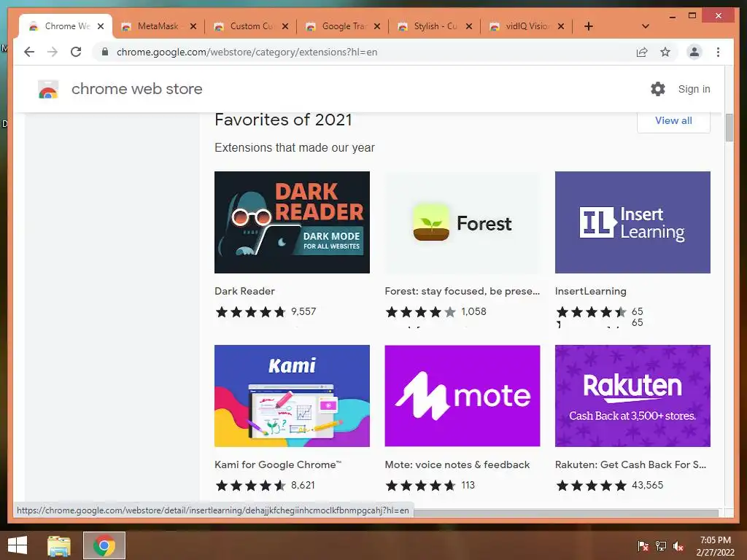747x560 pixels.
Task: Minimize the Chrome window
Action: pos(672,16)
